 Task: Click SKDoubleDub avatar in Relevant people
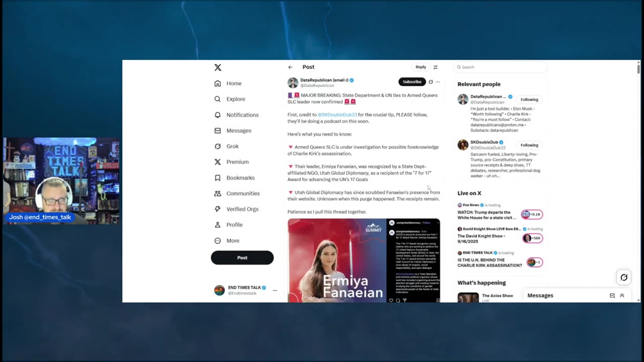pos(463,145)
